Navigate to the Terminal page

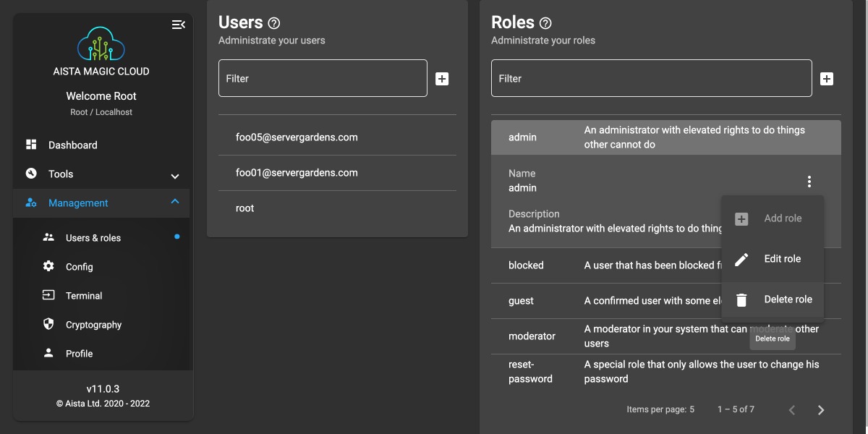[x=84, y=296]
